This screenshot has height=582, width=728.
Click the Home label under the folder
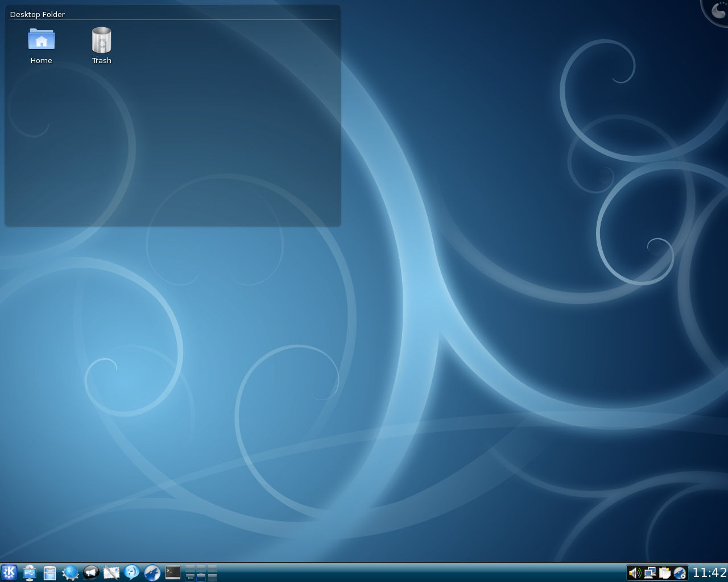(x=41, y=60)
